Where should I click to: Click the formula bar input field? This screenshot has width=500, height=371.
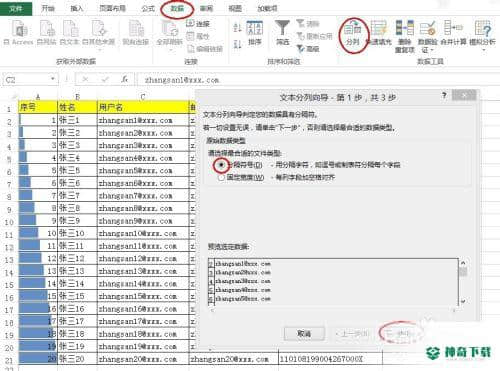click(x=317, y=80)
